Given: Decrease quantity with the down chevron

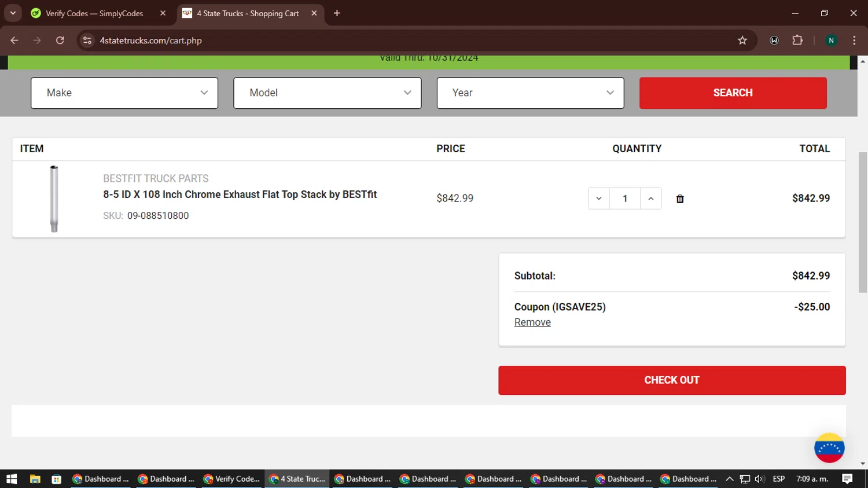Looking at the screenshot, I should [x=599, y=199].
